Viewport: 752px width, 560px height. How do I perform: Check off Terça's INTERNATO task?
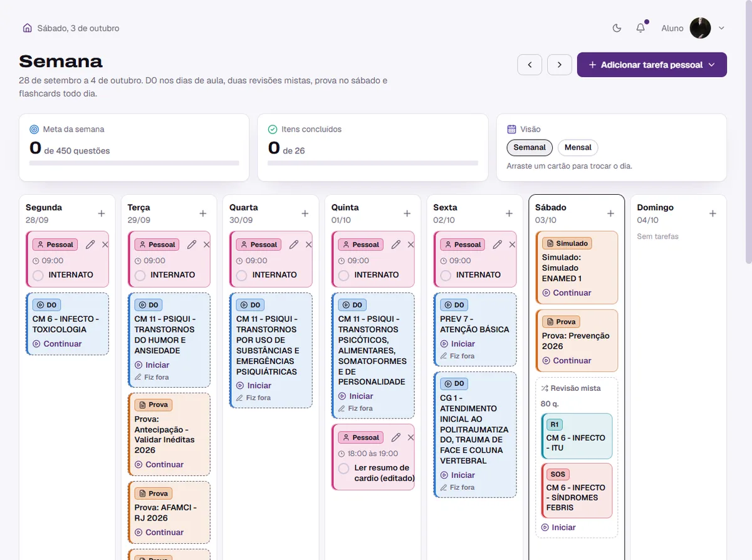pos(140,275)
